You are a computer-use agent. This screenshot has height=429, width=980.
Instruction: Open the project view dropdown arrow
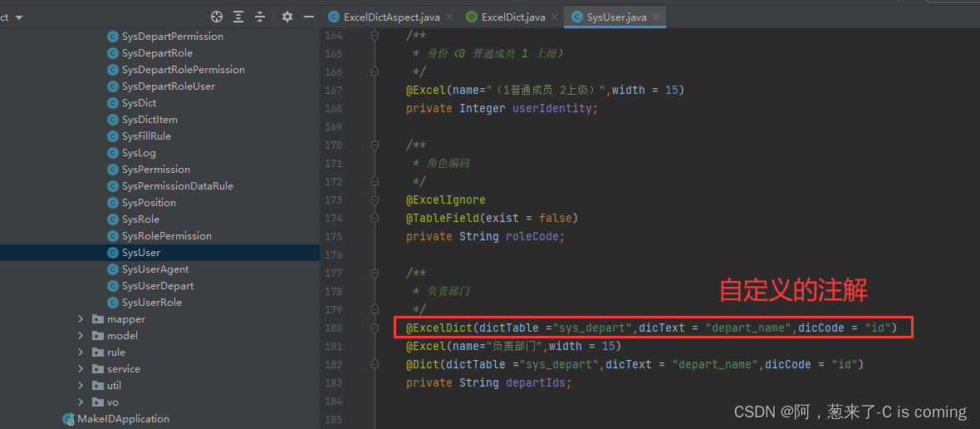pos(19,17)
